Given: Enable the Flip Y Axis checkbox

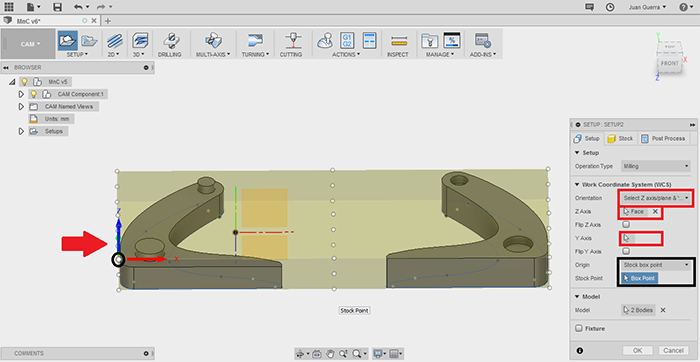Looking at the screenshot, I should tap(626, 251).
